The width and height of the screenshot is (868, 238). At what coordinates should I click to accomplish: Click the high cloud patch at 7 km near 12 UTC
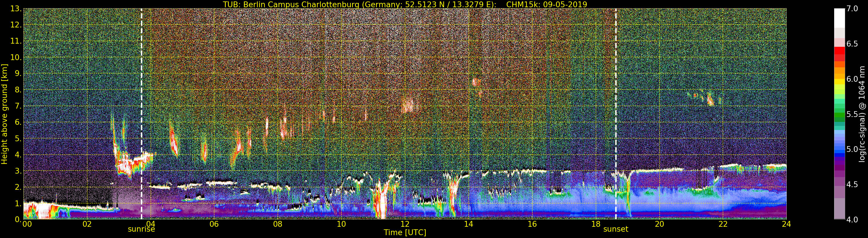tap(408, 106)
